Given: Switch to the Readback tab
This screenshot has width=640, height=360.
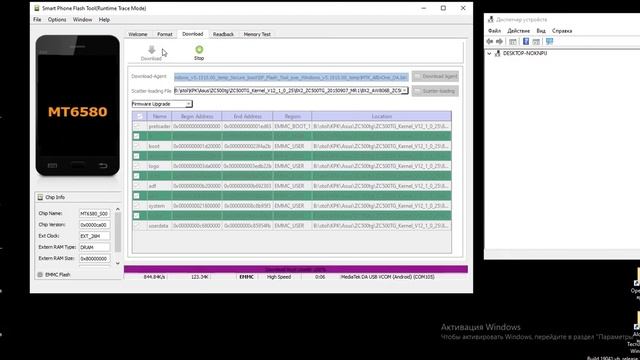Looking at the screenshot, I should [x=223, y=34].
